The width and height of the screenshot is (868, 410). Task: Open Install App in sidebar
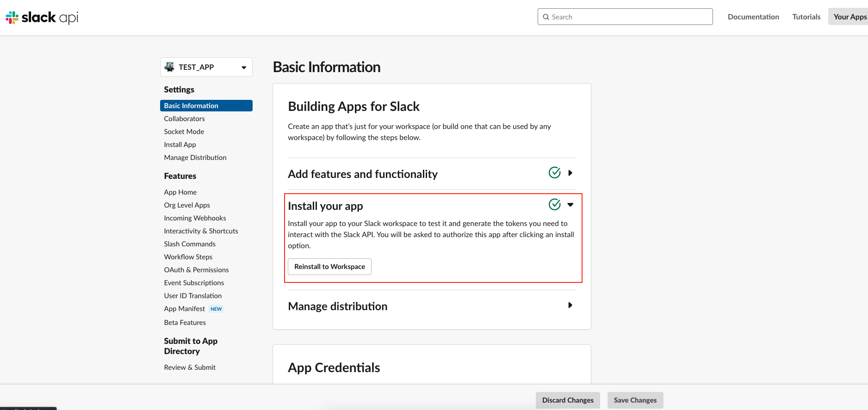(x=180, y=145)
